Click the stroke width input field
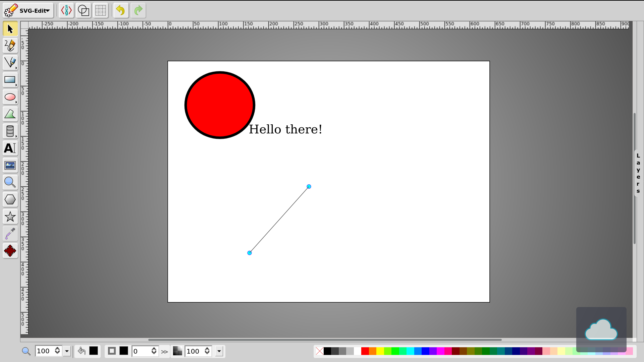This screenshot has height=362, width=644. pos(142,351)
